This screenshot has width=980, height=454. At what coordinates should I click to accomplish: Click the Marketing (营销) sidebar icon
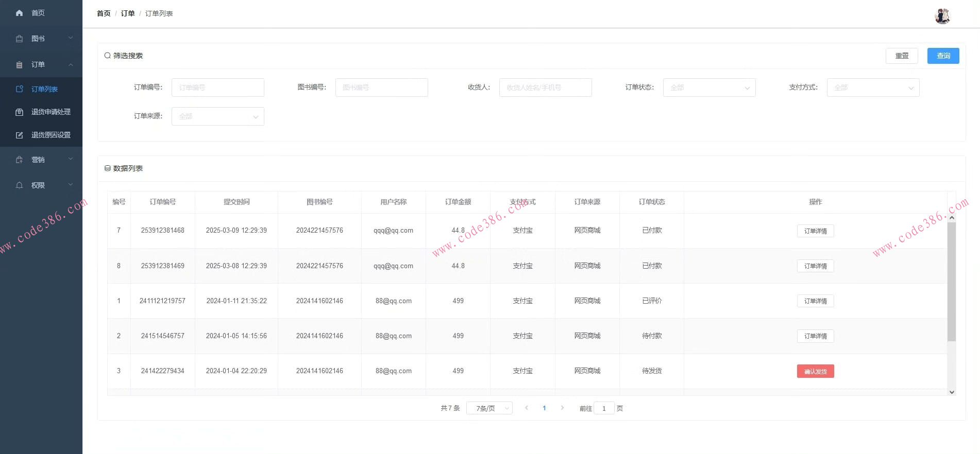19,160
